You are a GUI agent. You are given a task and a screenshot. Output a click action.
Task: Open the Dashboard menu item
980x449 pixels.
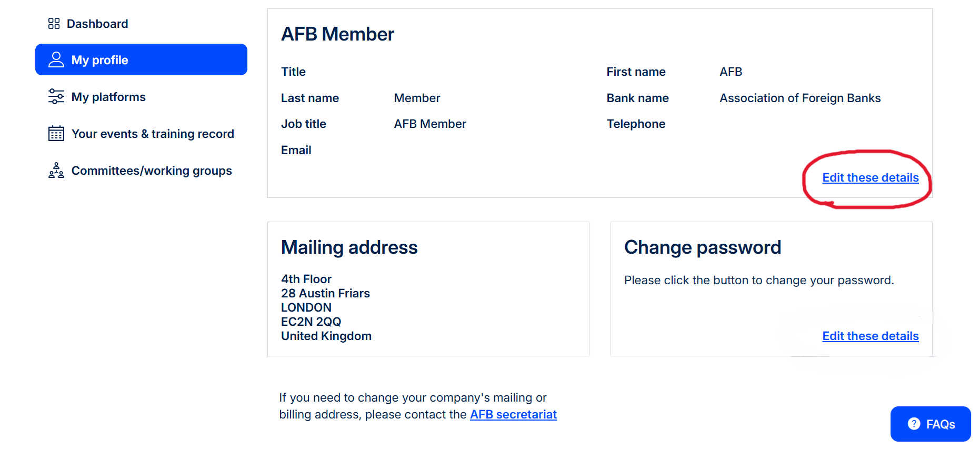[88, 24]
